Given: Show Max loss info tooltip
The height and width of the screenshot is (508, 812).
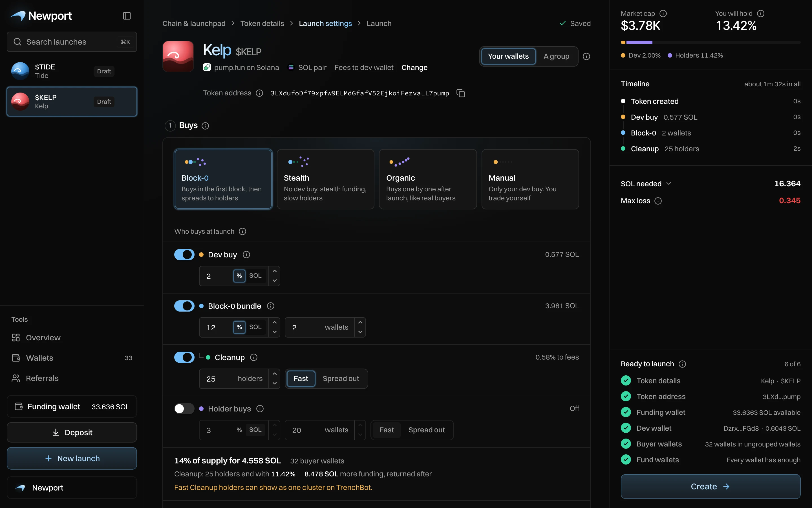Looking at the screenshot, I should point(658,201).
